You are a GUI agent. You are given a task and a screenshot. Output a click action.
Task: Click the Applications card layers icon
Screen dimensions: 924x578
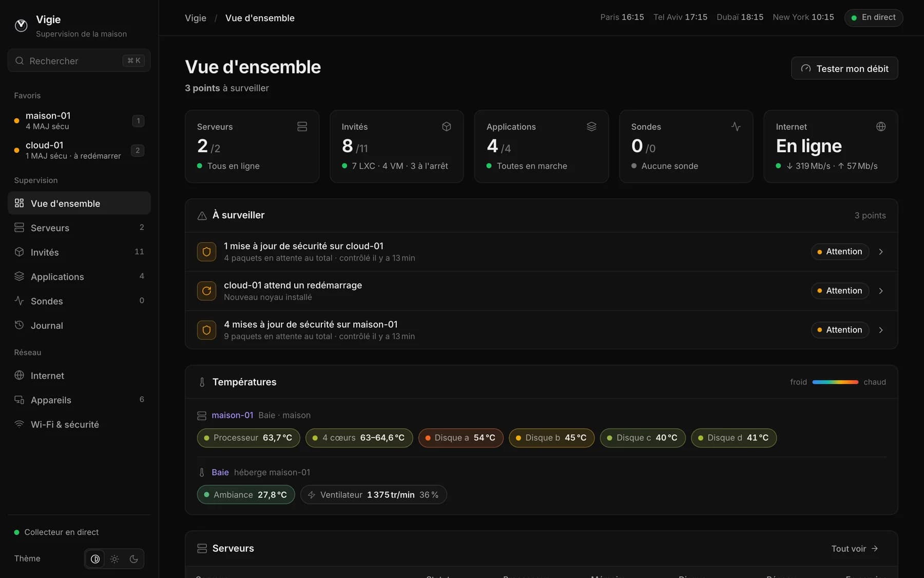(591, 126)
